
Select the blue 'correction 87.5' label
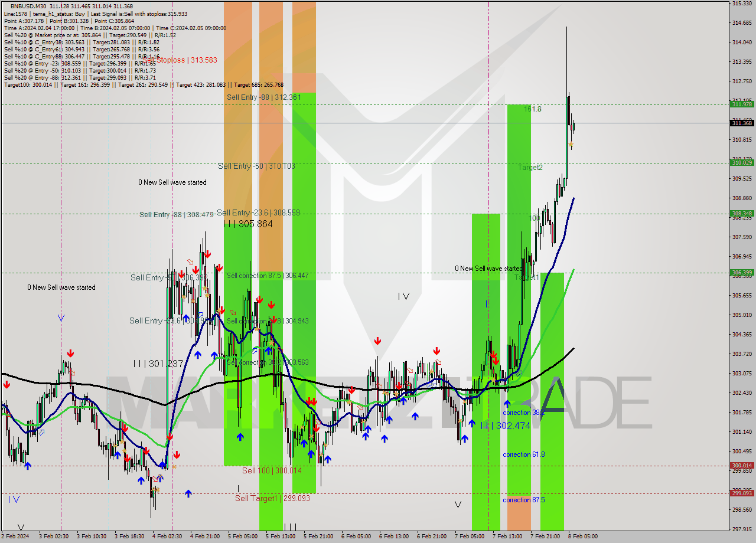coord(523,500)
